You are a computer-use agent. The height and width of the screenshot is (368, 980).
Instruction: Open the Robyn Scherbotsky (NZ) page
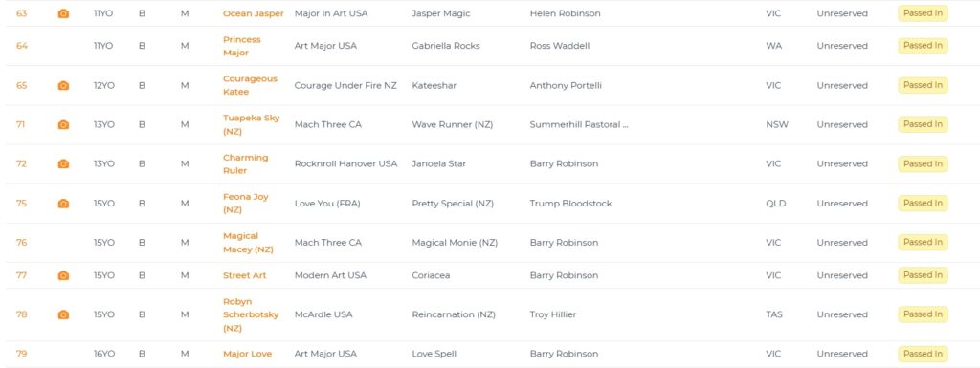[x=251, y=315]
